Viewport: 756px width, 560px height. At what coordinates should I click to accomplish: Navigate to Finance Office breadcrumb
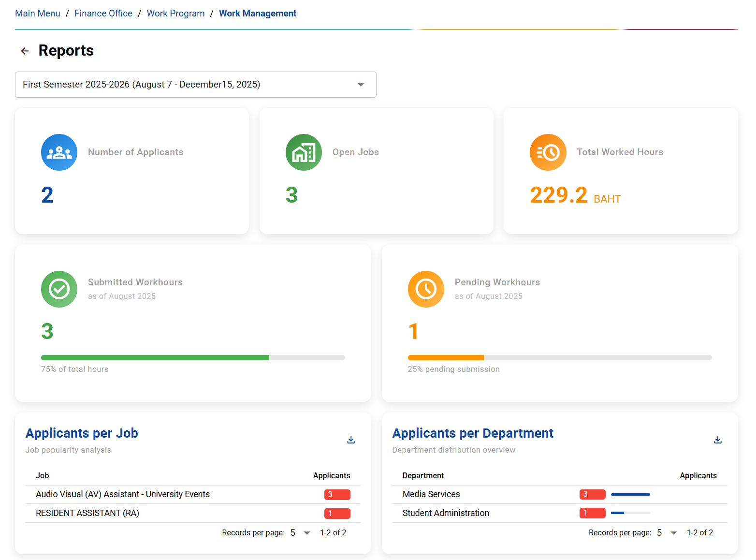103,14
